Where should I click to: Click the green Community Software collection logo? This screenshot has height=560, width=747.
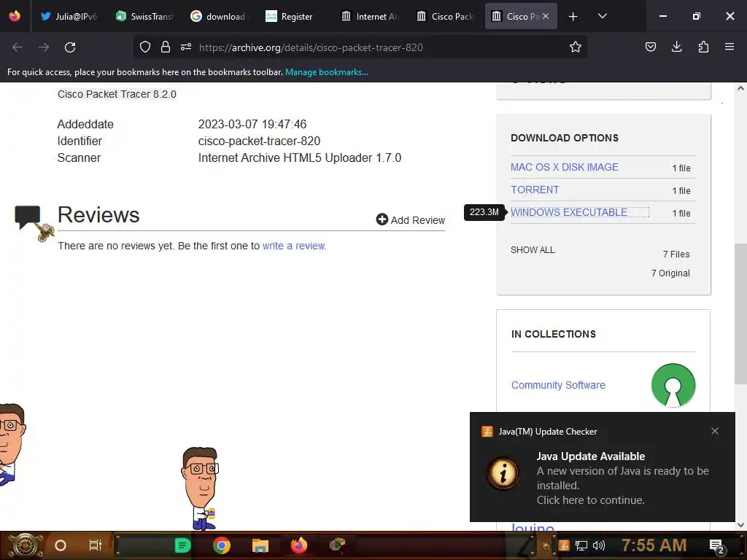[x=673, y=385]
